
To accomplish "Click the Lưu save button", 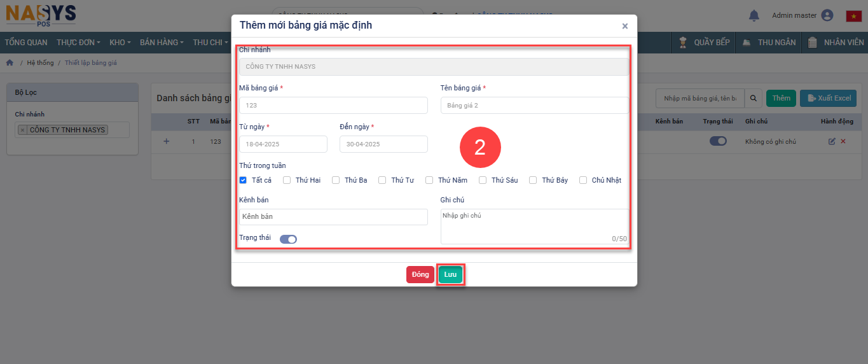I will click(x=450, y=274).
